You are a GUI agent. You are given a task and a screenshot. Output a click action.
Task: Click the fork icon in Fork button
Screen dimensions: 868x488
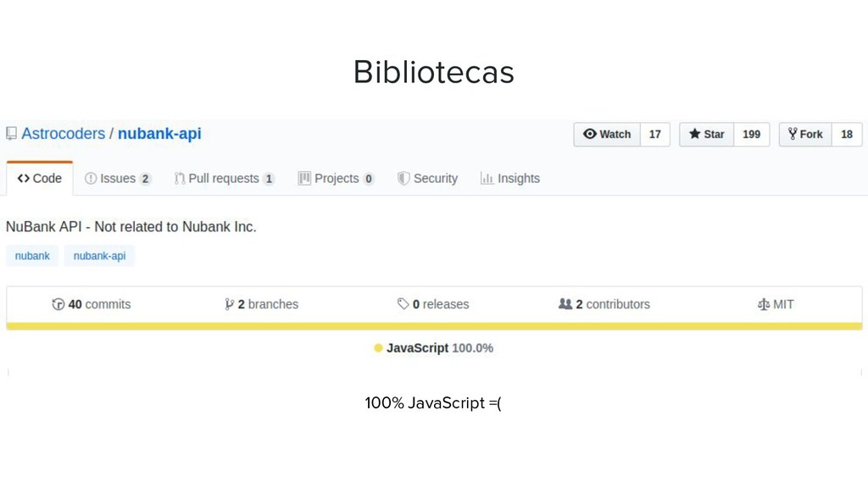pyautogui.click(x=793, y=134)
